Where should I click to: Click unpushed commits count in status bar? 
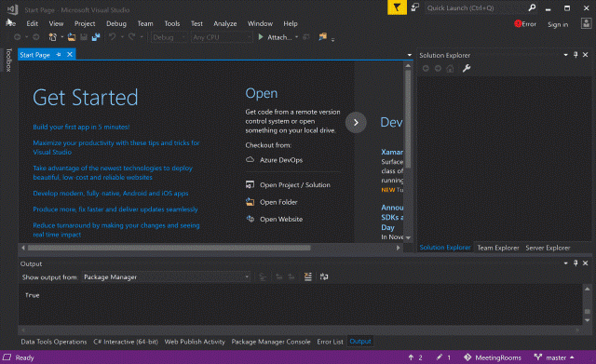pyautogui.click(x=415, y=357)
